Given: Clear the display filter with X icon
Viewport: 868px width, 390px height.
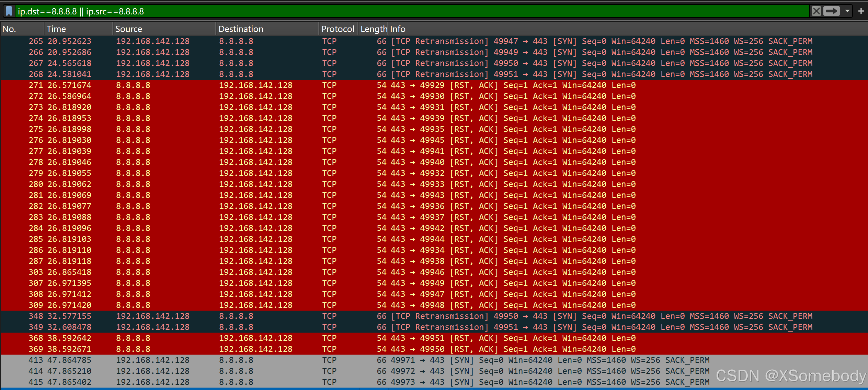Looking at the screenshot, I should tap(816, 11).
